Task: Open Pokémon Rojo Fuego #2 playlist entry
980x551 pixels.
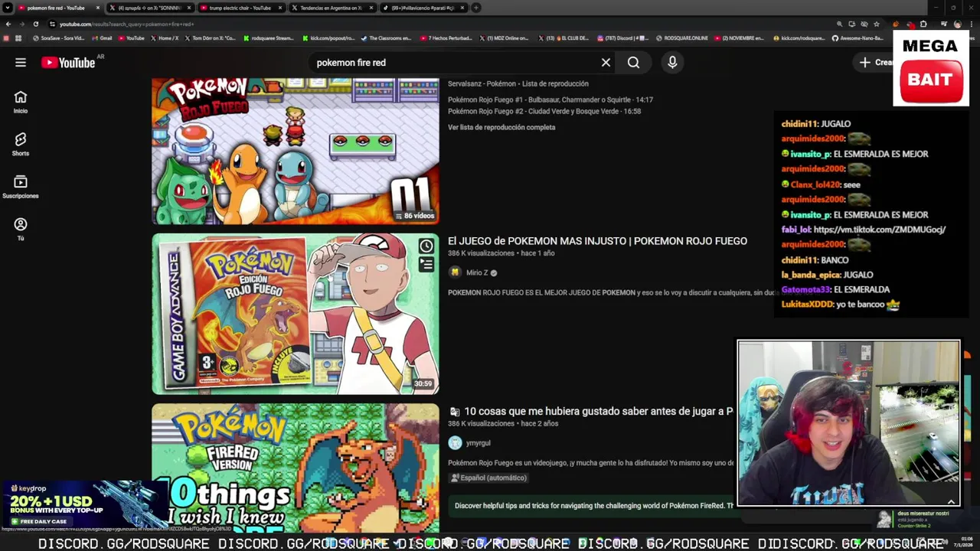Action: 544,111
